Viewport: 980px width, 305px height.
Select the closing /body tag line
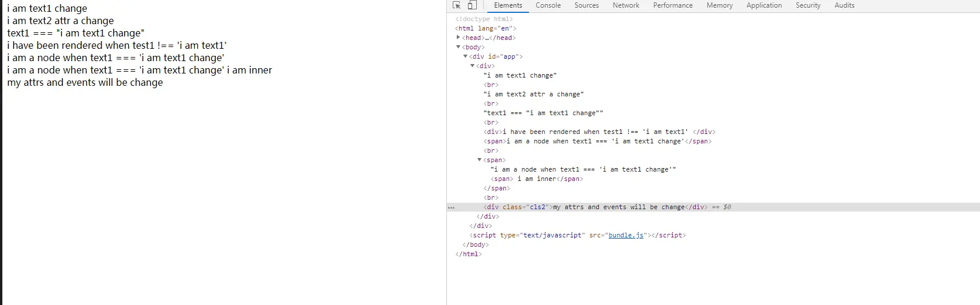(x=476, y=244)
